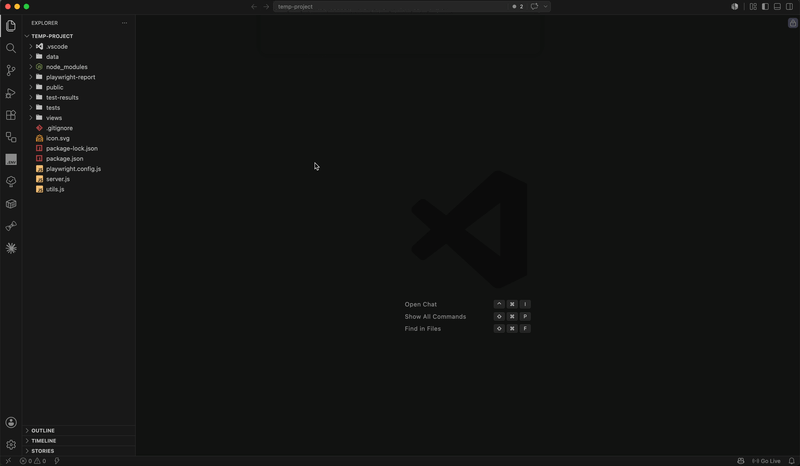This screenshot has height=466, width=800.
Task: Click the lock icon at editor top right
Action: coord(792,23)
